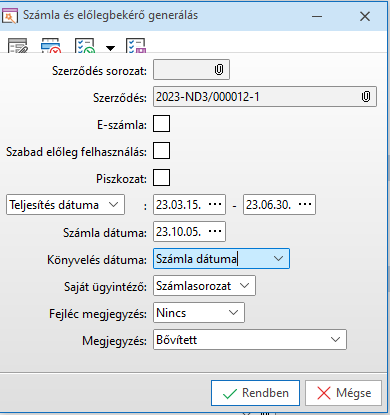Check the Piszkozat checkbox
Image resolution: width=390 pixels, height=415 pixels.
coord(161,178)
